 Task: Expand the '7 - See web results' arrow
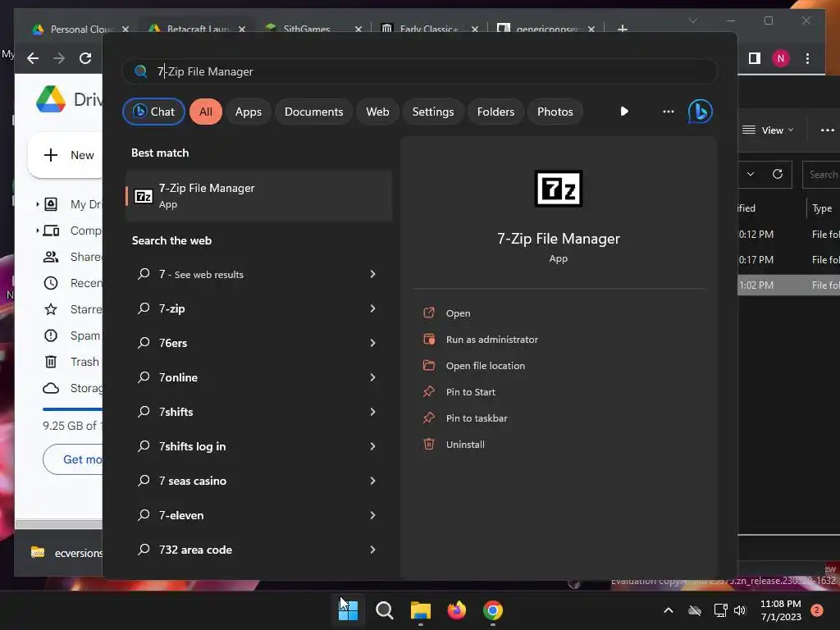(x=373, y=274)
